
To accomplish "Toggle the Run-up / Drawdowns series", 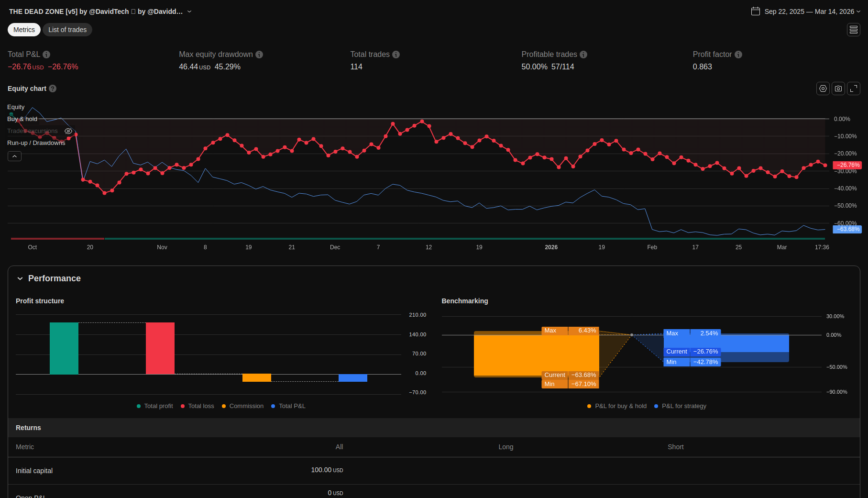I will (36, 143).
